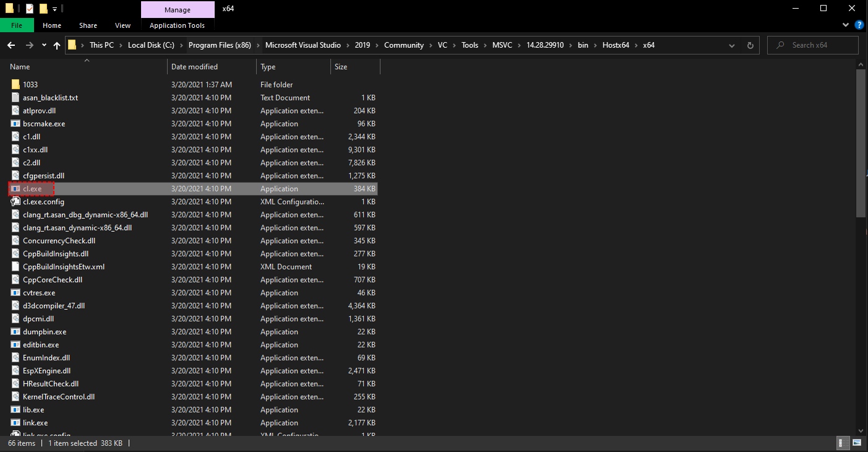Navigate to Microsoft Visual Studio breadcrumb

pos(303,45)
